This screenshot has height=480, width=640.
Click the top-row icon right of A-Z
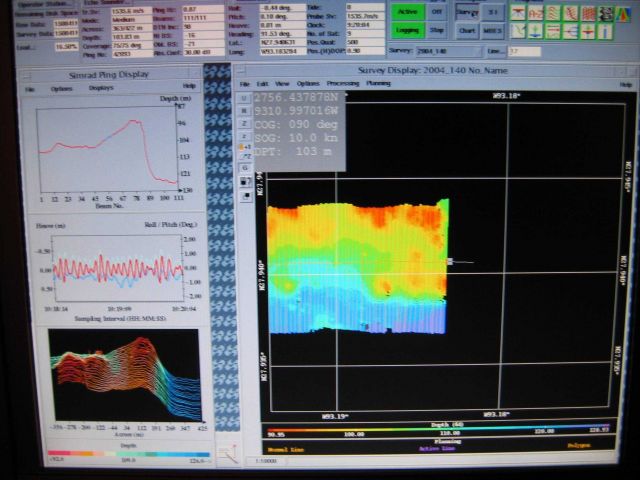coord(553,13)
